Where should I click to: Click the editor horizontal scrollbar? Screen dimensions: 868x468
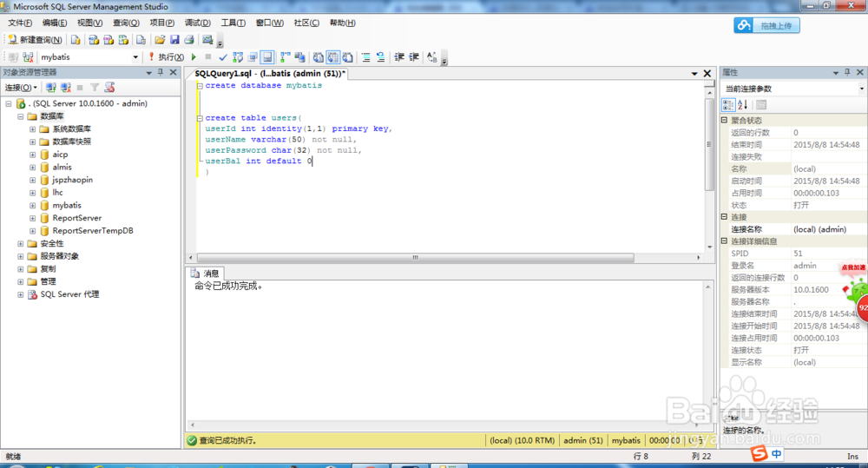point(415,258)
